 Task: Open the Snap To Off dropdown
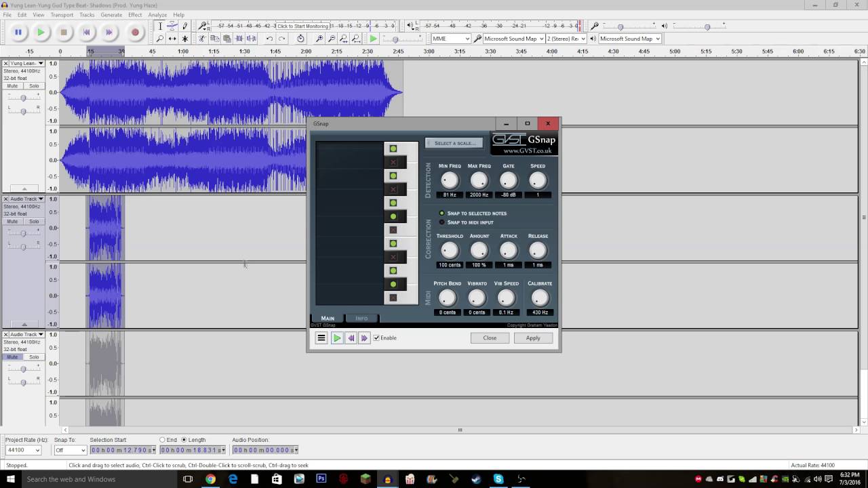tap(70, 450)
